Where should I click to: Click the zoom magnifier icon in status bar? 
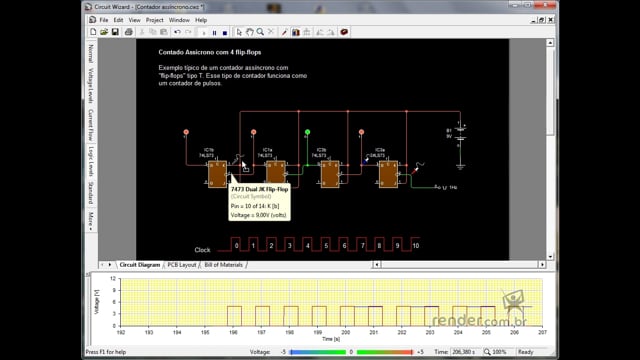[487, 352]
